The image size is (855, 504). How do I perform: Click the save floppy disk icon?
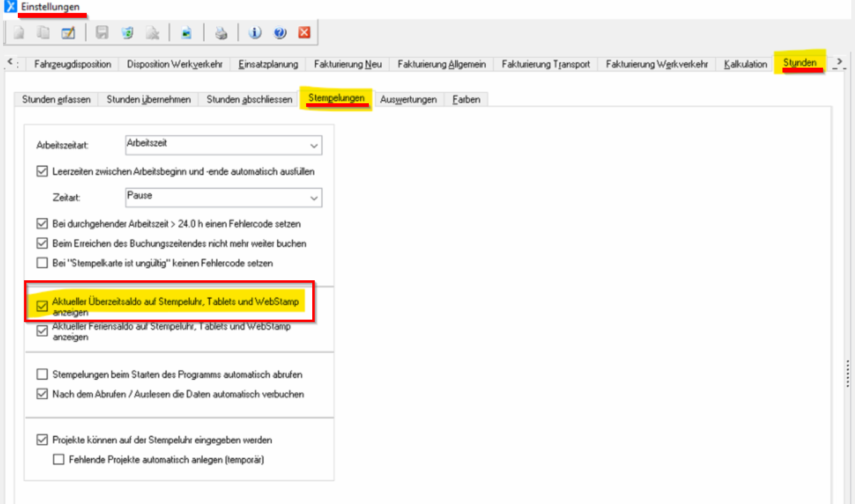point(102,33)
